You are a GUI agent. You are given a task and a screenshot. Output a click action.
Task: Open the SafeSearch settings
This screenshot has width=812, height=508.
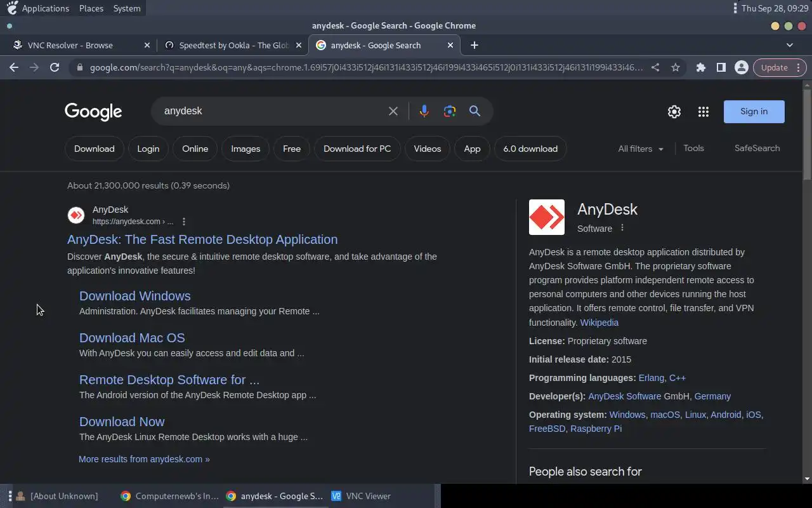pos(757,148)
